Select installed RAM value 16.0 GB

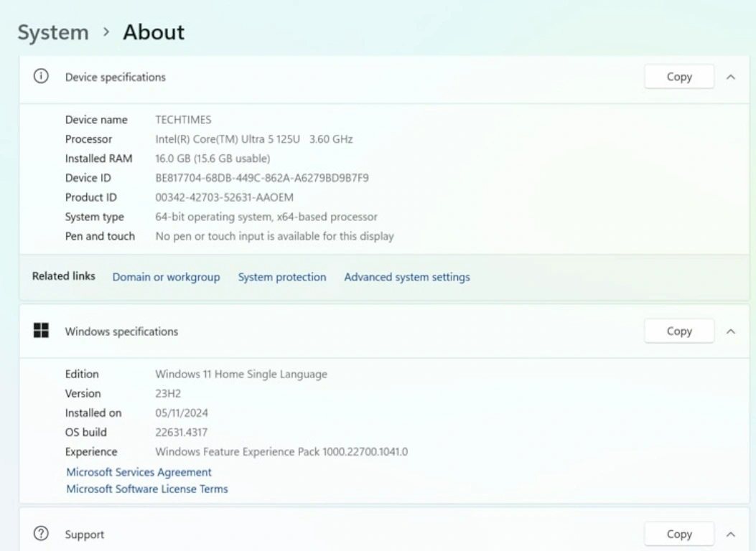[x=213, y=159]
